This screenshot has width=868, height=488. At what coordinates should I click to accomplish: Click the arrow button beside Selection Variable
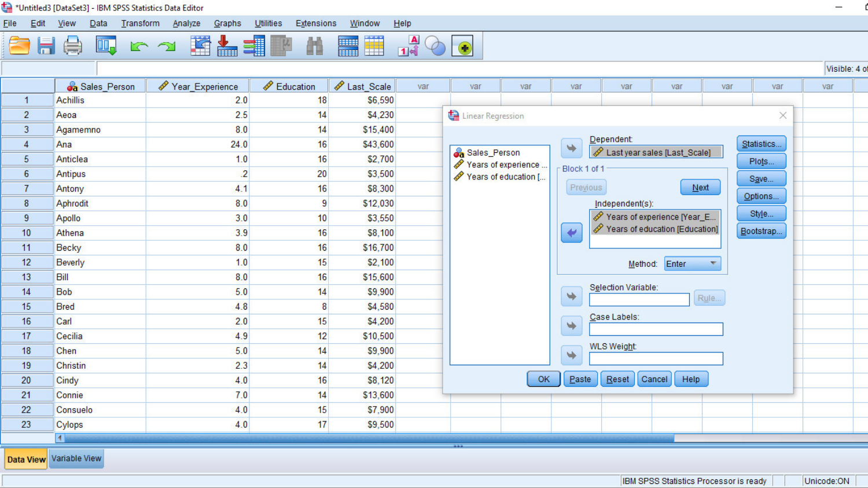pos(572,296)
